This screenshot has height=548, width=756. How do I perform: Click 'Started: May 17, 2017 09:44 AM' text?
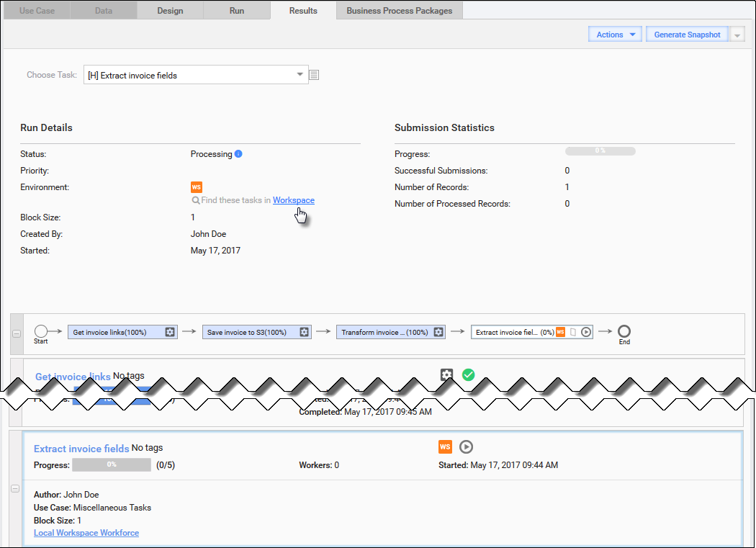coord(498,465)
